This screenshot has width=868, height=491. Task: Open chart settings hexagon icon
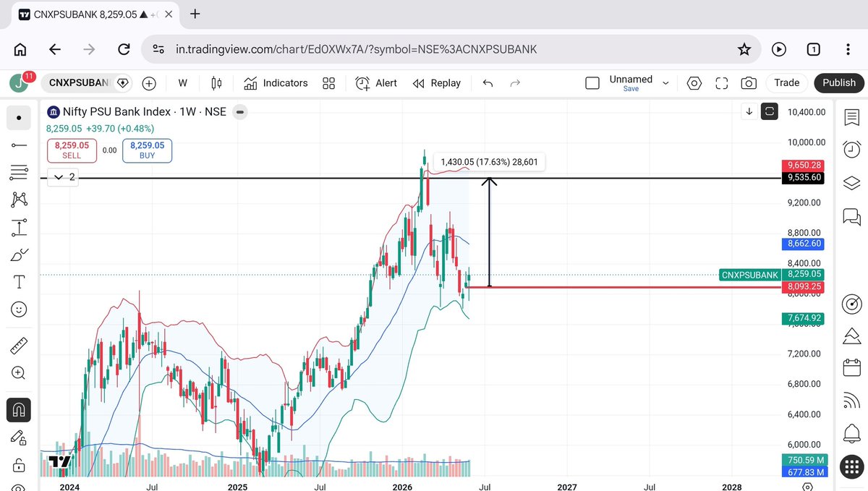coord(694,83)
